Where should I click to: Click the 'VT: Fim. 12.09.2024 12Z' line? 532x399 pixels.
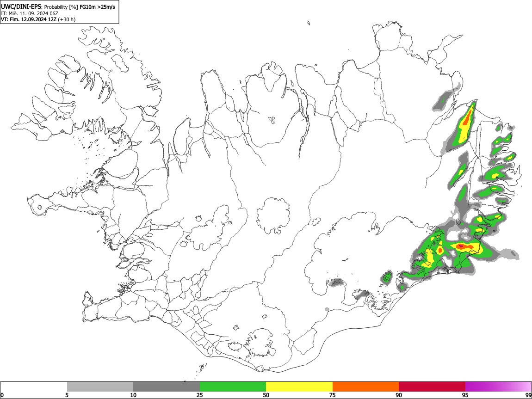(29, 19)
